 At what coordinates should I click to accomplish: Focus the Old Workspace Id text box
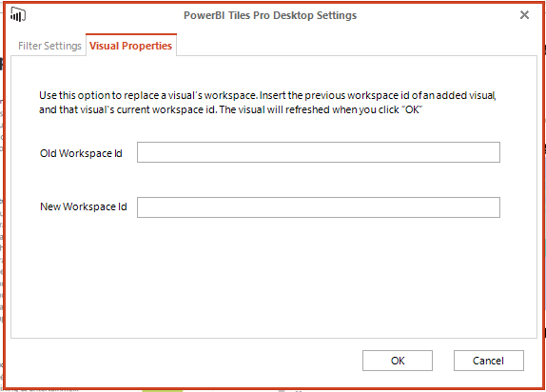(319, 152)
